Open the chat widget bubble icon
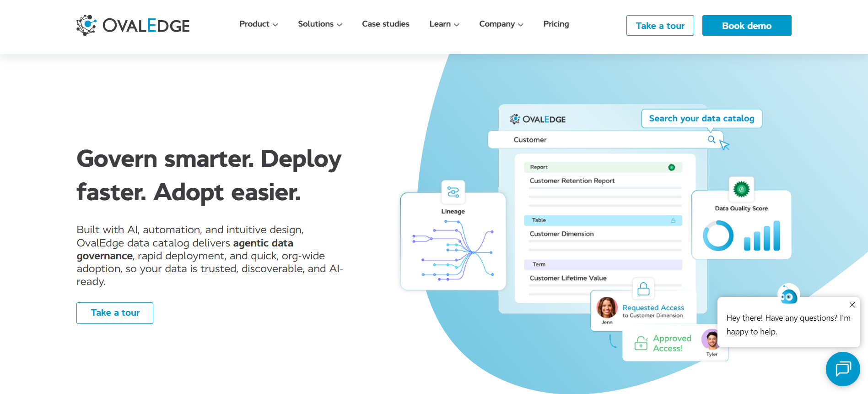Image resolution: width=868 pixels, height=394 pixels. (x=843, y=369)
